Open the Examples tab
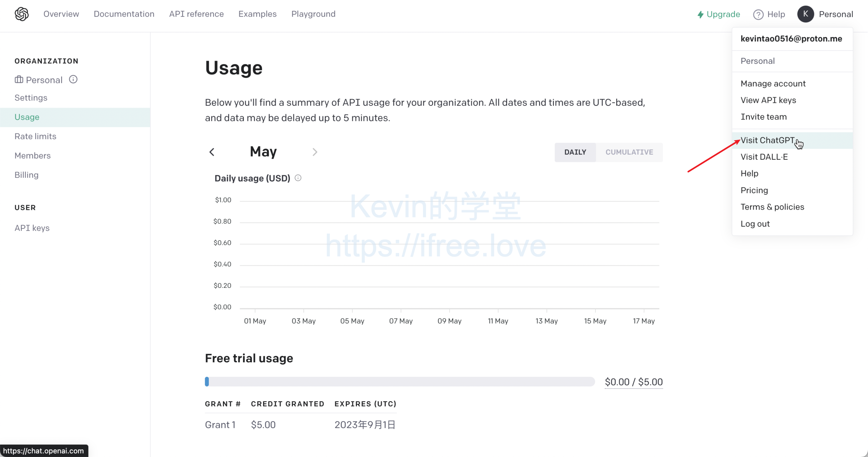Image resolution: width=868 pixels, height=457 pixels. (x=257, y=14)
